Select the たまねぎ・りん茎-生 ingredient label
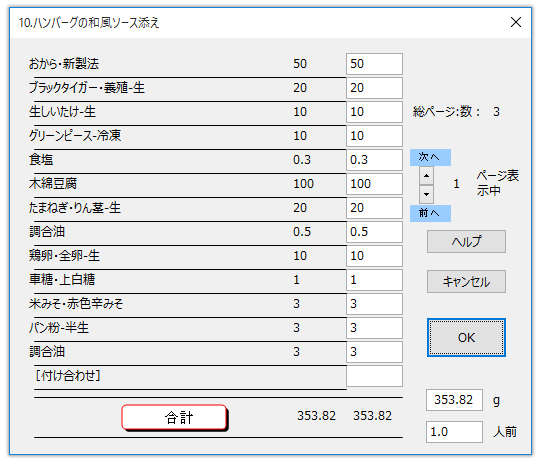540x462 pixels. [75, 208]
